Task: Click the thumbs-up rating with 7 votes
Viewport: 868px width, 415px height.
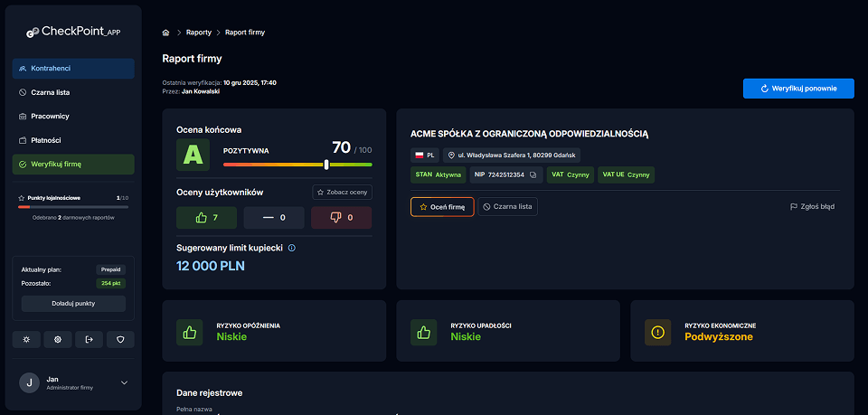Action: [206, 218]
